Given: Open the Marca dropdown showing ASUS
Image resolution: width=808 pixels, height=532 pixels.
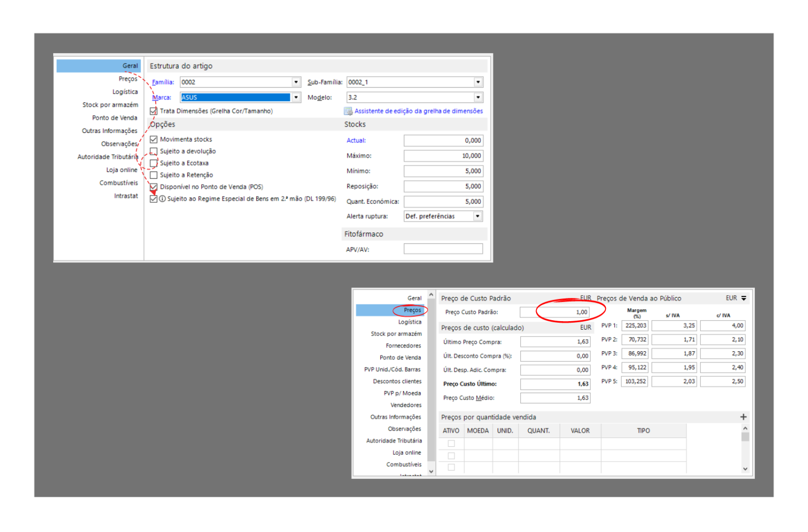Looking at the screenshot, I should click(296, 97).
